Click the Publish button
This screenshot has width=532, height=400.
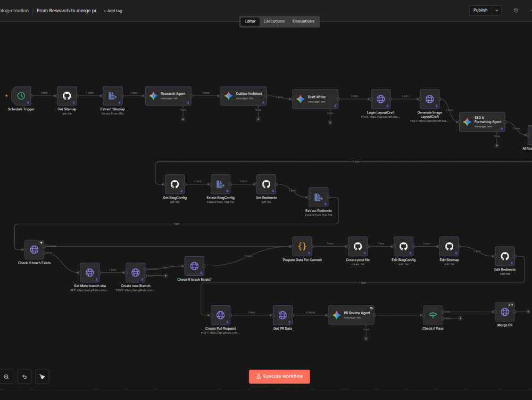480,10
